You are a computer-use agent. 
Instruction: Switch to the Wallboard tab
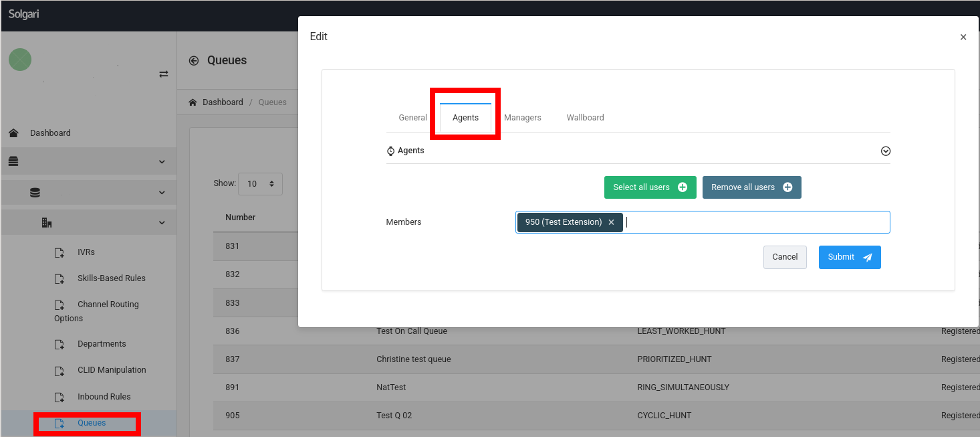point(585,118)
